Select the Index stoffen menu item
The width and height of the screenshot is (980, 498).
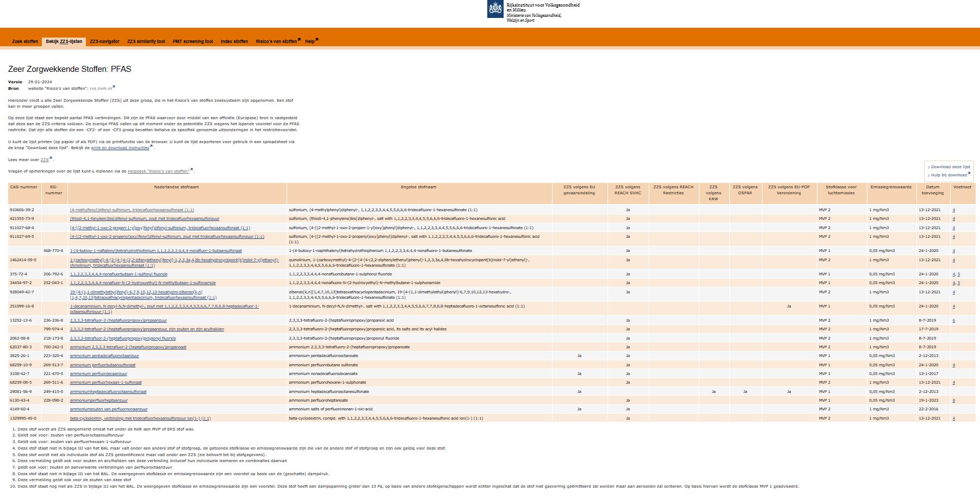[x=234, y=42]
